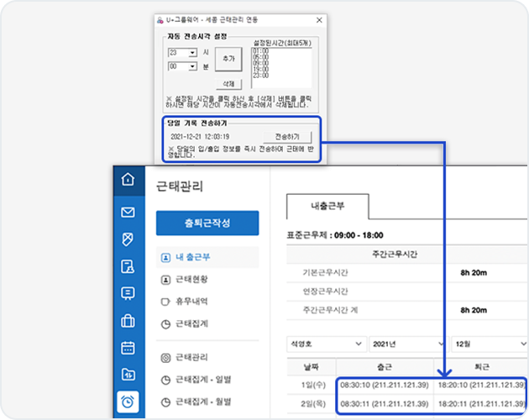Click the clock icon beside 근태집계 - 월별
The height and width of the screenshot is (420, 529).
point(165,402)
